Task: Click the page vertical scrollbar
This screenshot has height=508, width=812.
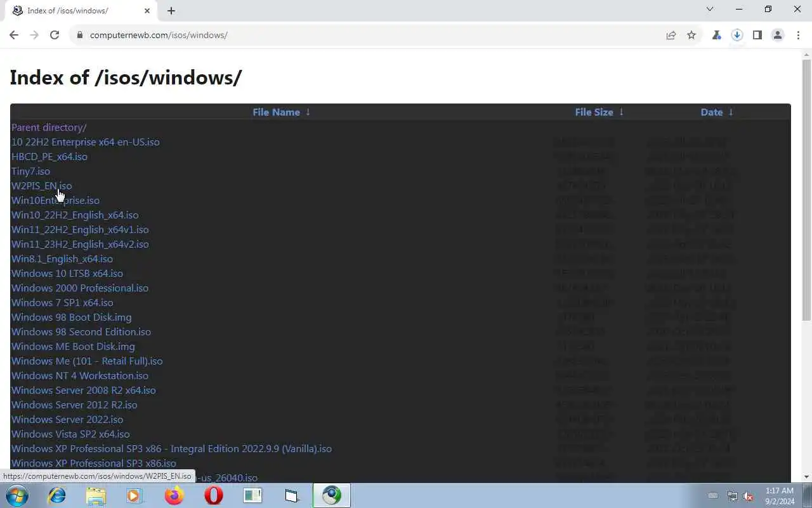Action: (806, 190)
